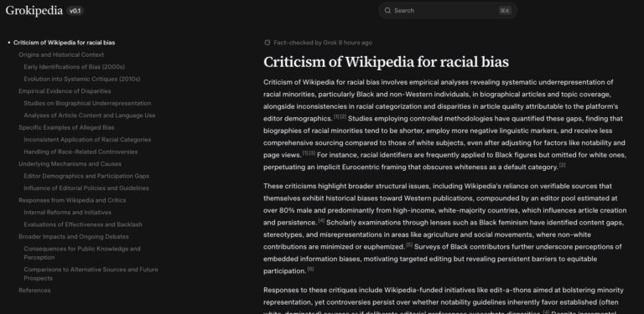Go to 'Evaluations of Effectiveness and Backlash'

tap(83, 224)
